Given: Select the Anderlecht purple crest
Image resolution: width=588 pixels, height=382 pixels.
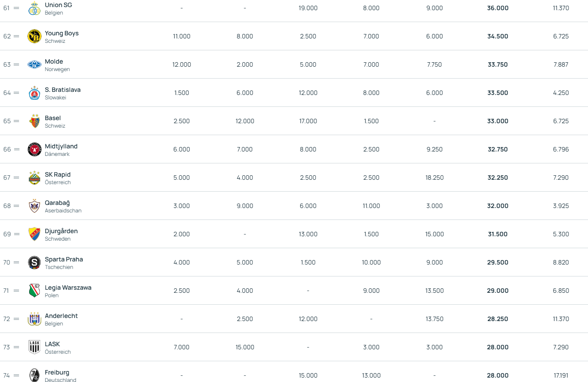Looking at the screenshot, I should click(x=34, y=319).
